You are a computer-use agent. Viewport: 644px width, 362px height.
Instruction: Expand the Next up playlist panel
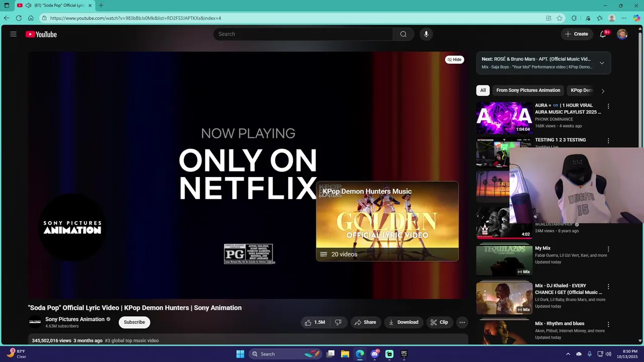[602, 63]
